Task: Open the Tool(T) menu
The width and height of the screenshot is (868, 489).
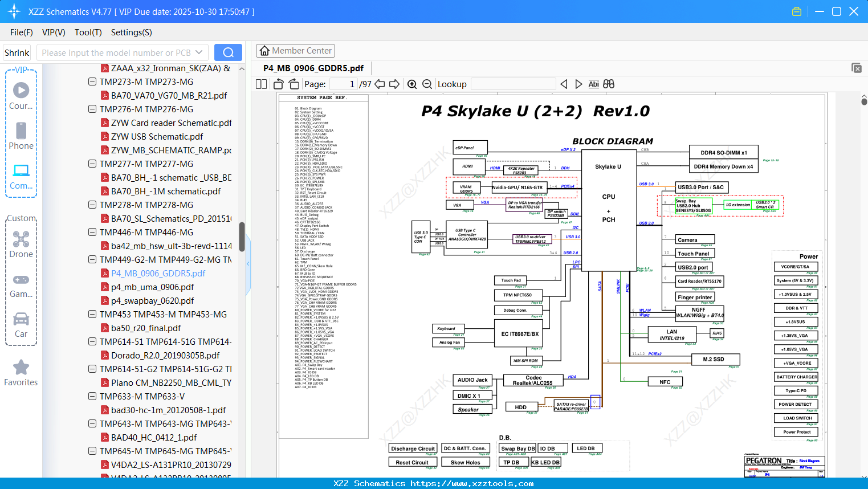Action: [88, 32]
